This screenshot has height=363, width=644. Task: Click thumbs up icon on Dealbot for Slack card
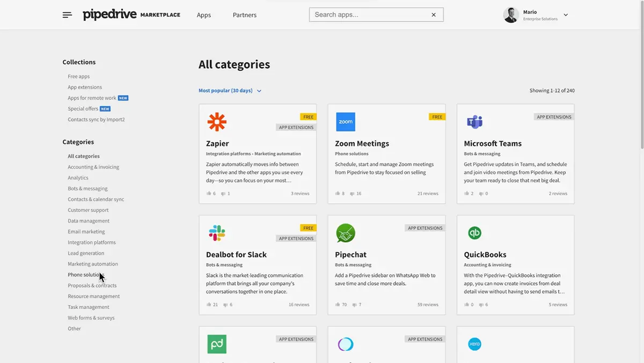(209, 305)
